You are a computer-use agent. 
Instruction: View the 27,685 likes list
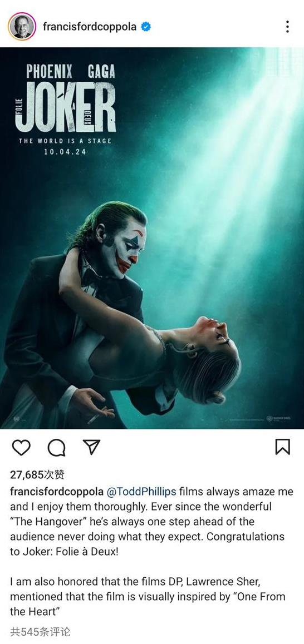click(37, 475)
